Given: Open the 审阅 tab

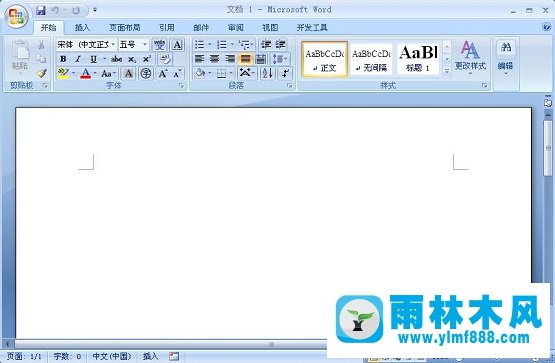Looking at the screenshot, I should coord(236,28).
